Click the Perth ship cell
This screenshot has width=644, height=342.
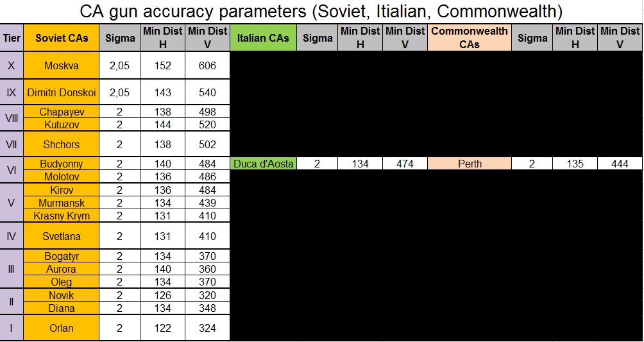470,164
